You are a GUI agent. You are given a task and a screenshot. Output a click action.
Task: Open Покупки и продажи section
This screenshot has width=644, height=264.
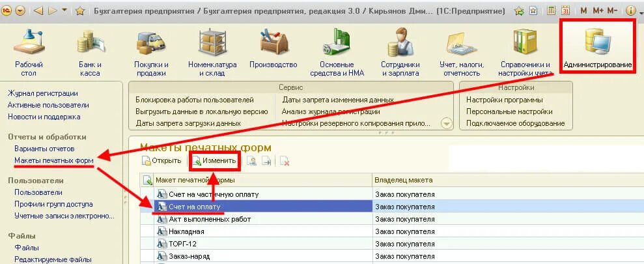point(151,52)
